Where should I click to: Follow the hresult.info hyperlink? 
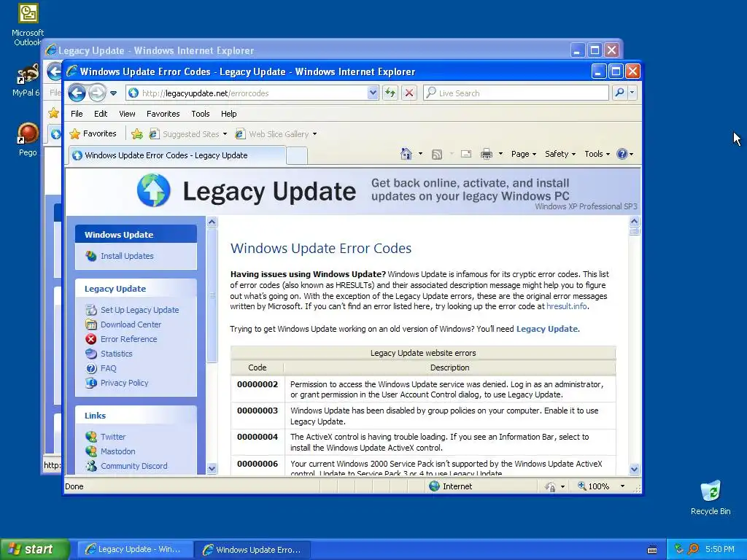(566, 307)
